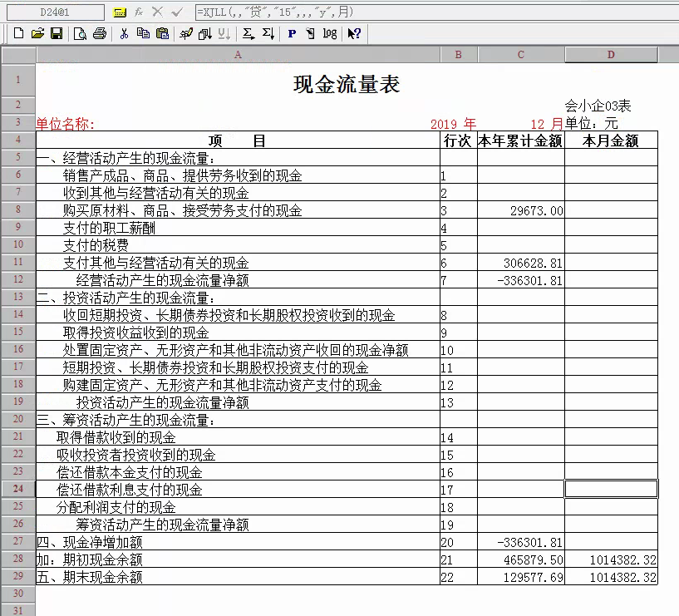Create new report with blank page icon
The image size is (679, 616).
pos(18,33)
